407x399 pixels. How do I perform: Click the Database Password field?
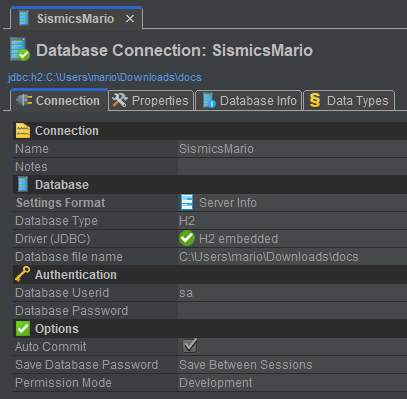(x=292, y=311)
